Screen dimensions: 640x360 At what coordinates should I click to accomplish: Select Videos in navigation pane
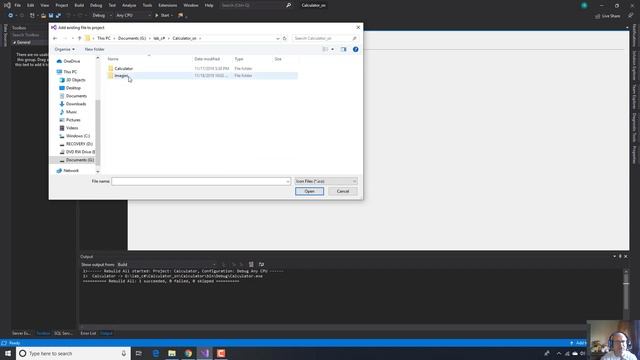point(72,128)
